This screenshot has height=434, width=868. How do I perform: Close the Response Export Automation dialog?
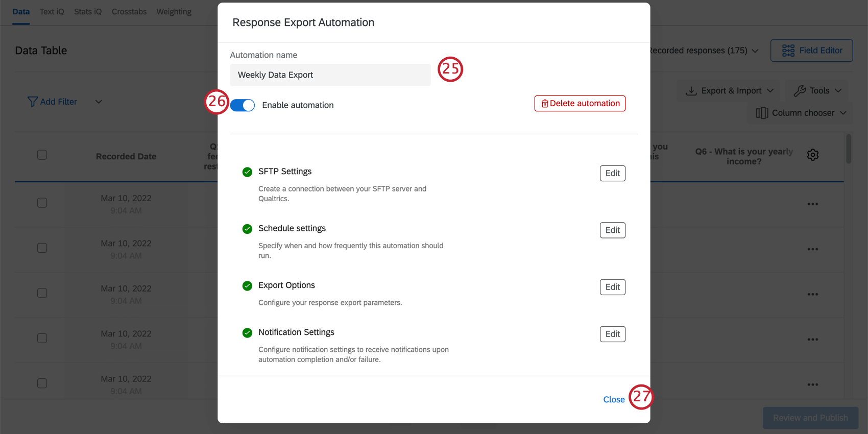coord(614,399)
